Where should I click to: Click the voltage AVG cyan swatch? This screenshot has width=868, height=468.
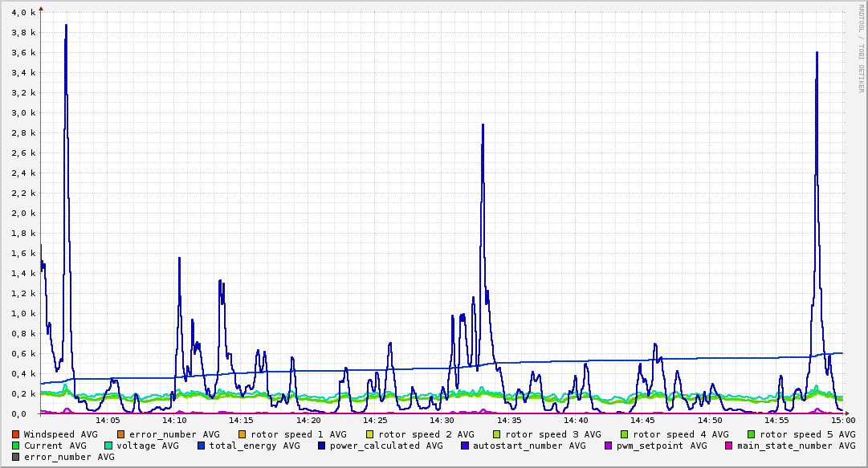(x=108, y=446)
